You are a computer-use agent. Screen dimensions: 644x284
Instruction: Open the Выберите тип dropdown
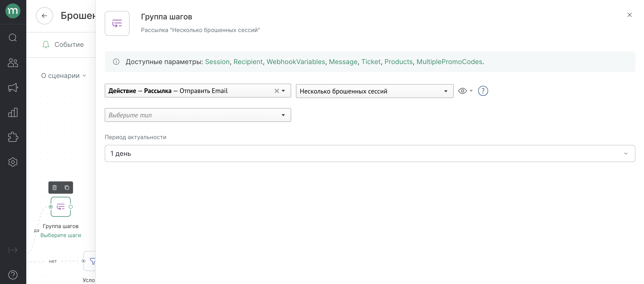[x=198, y=115]
